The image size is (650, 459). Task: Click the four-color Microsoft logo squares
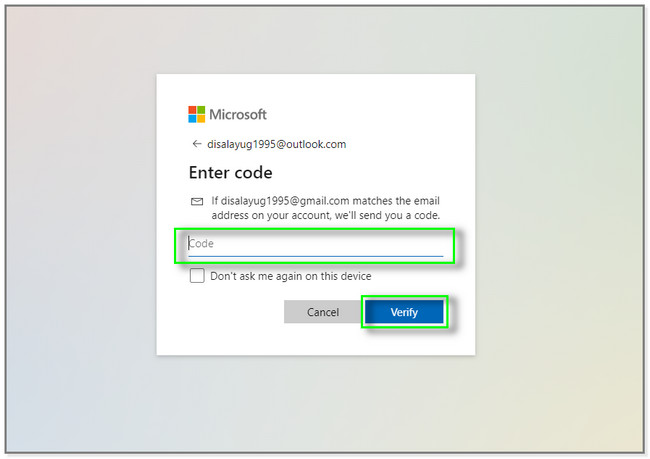[196, 114]
